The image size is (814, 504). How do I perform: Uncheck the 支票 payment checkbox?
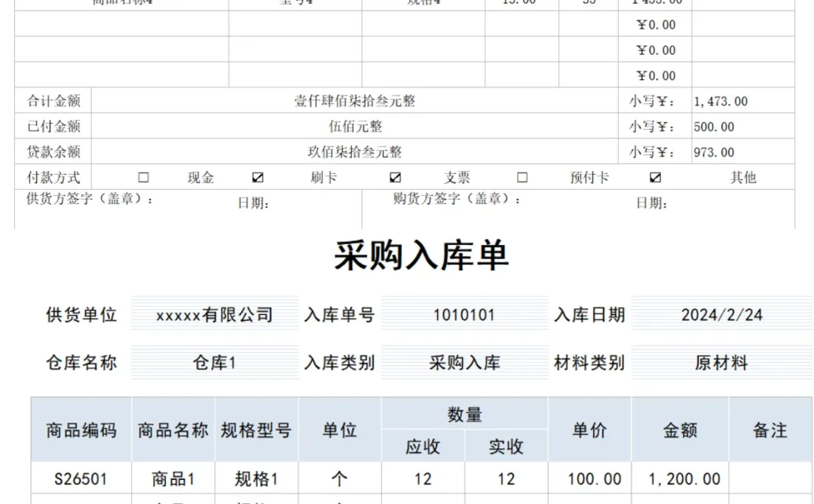click(x=395, y=177)
